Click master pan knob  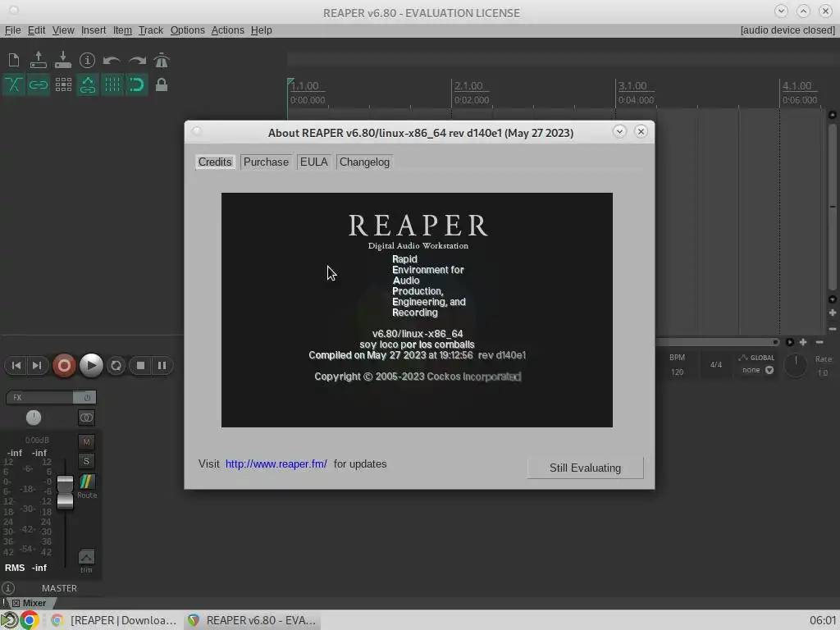click(33, 418)
